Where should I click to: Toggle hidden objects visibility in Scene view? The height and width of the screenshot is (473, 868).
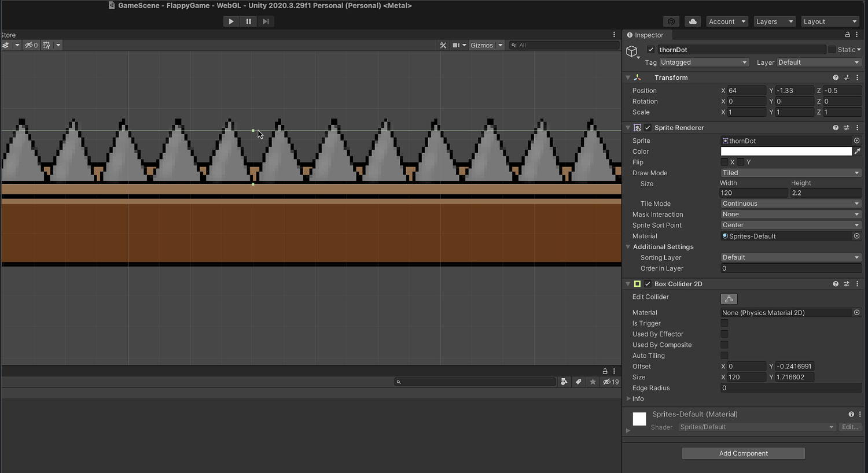tap(31, 45)
